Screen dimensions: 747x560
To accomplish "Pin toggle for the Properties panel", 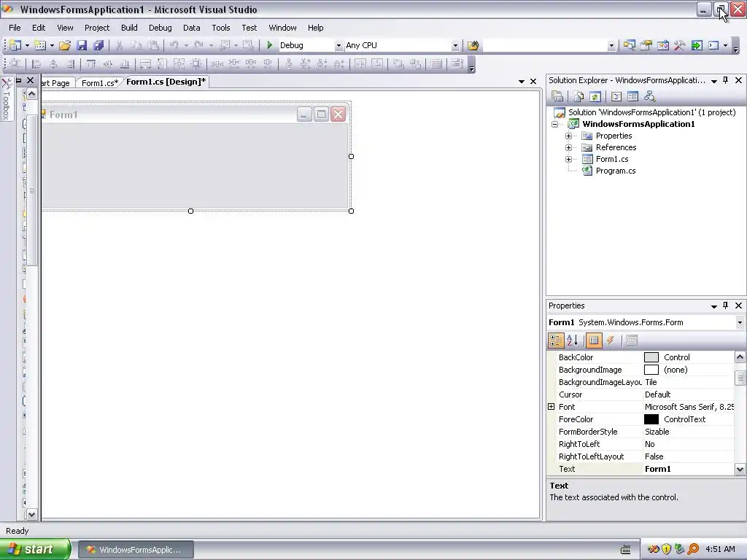I will click(x=726, y=306).
